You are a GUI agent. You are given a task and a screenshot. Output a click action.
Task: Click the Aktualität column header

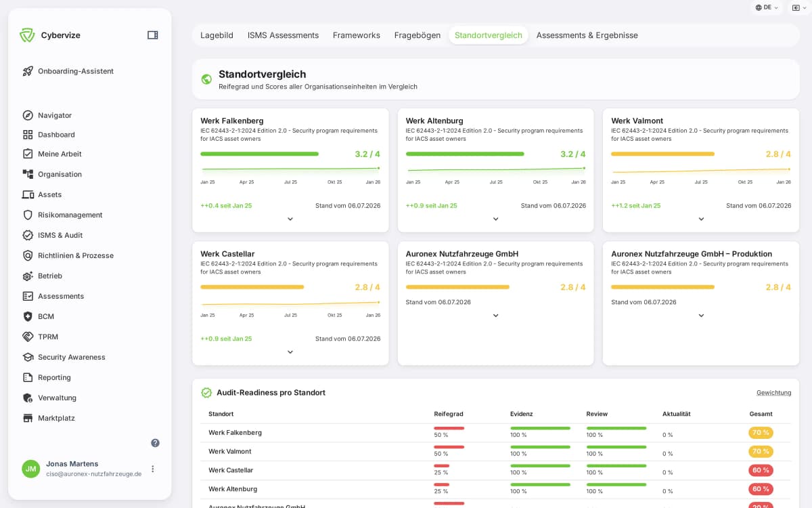tap(677, 414)
